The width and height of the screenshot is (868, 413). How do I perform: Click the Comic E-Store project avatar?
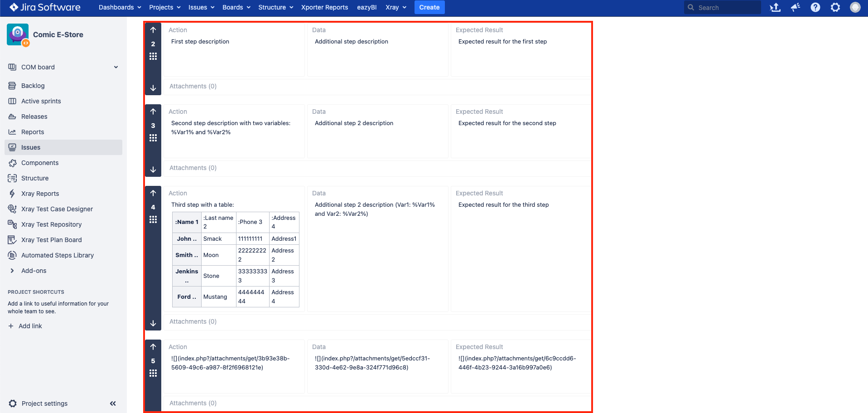(x=18, y=35)
